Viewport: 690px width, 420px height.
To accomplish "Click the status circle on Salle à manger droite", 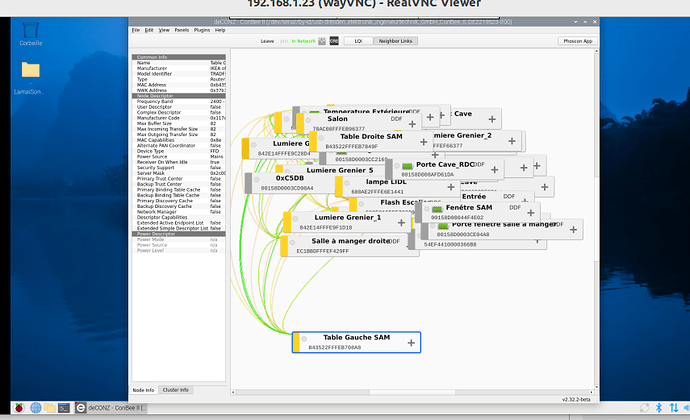I will click(292, 243).
